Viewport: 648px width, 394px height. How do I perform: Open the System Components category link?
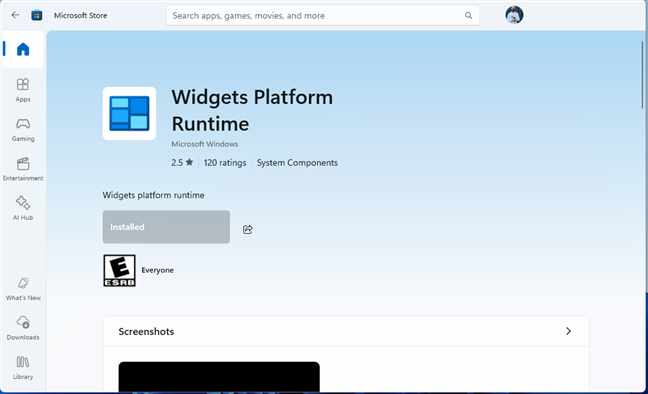pyautogui.click(x=297, y=162)
